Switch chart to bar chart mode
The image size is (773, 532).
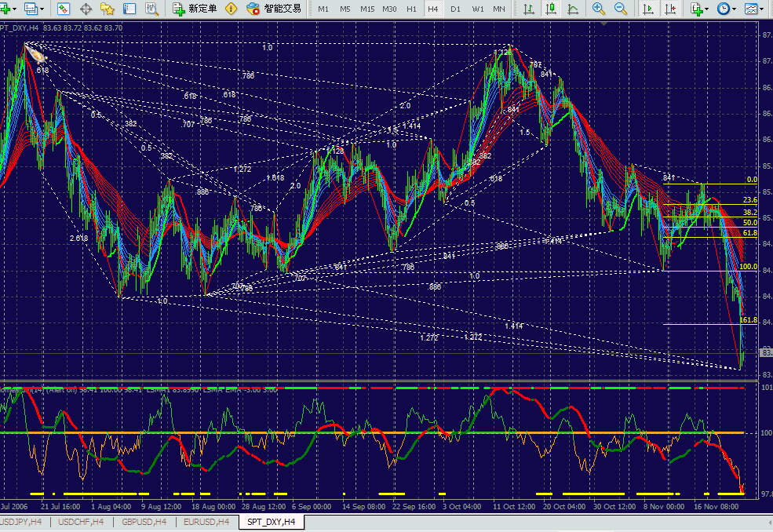pyautogui.click(x=531, y=9)
